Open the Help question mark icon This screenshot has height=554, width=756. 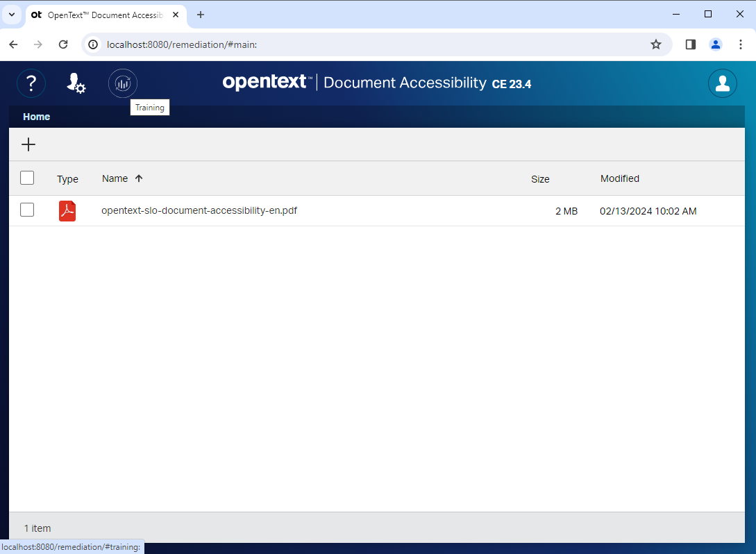31,84
